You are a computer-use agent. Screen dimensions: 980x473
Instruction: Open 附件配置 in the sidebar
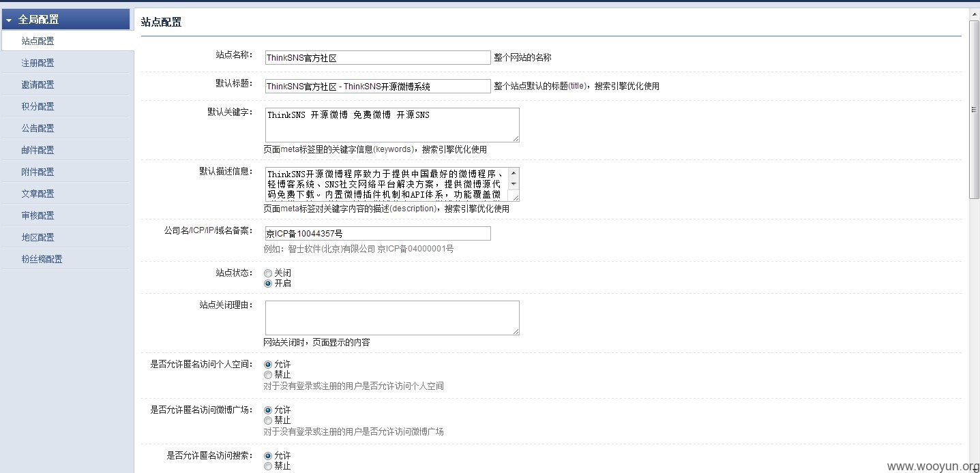point(38,172)
